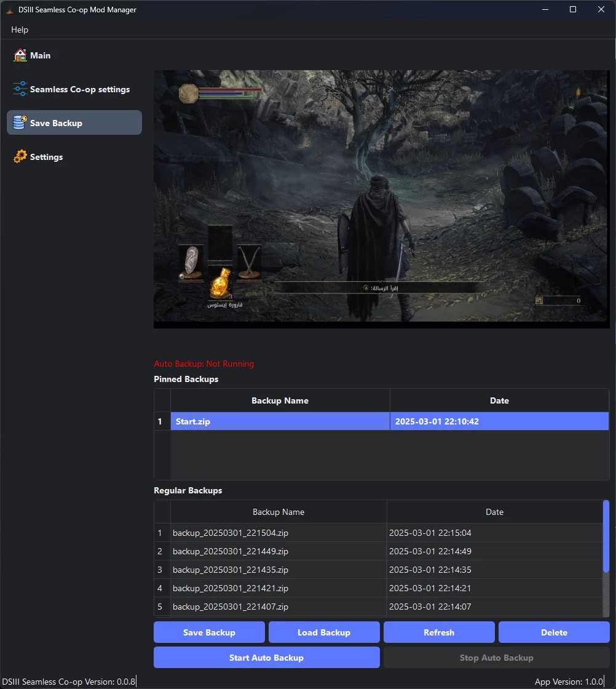Screen dimensions: 616x689
Task: Click the Save Backup button below the tables
Action: point(209,632)
